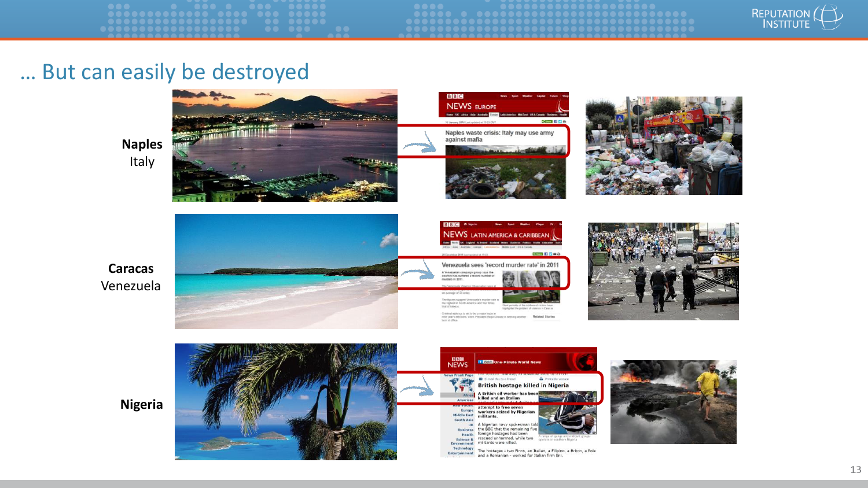Click the BBC logo above Latin America & Caribbean
Image resolution: width=868 pixels, height=488 pixels.
451,224
